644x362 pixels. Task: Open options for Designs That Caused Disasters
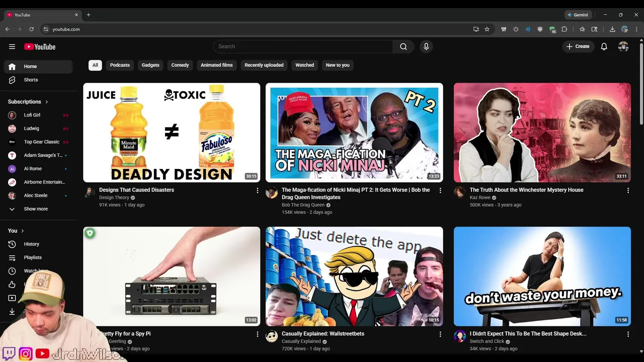tap(258, 191)
